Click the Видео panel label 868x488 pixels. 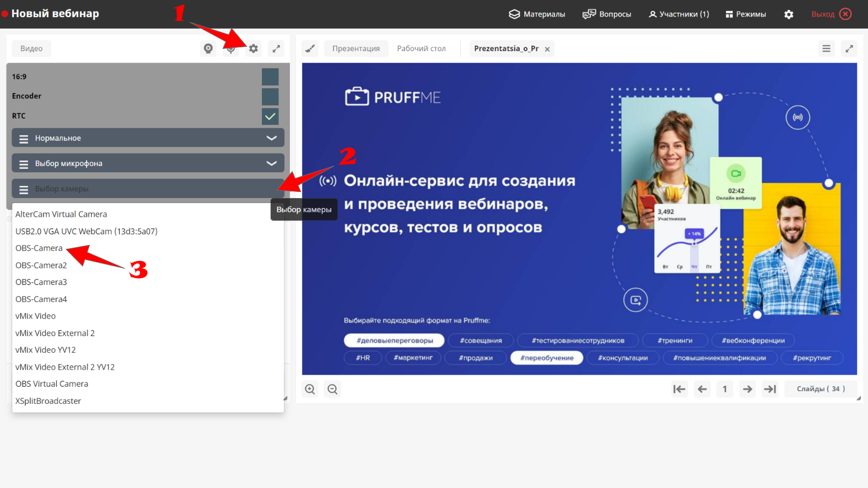click(x=31, y=48)
